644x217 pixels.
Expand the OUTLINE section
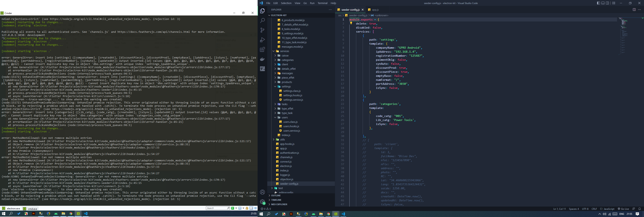point(276,196)
